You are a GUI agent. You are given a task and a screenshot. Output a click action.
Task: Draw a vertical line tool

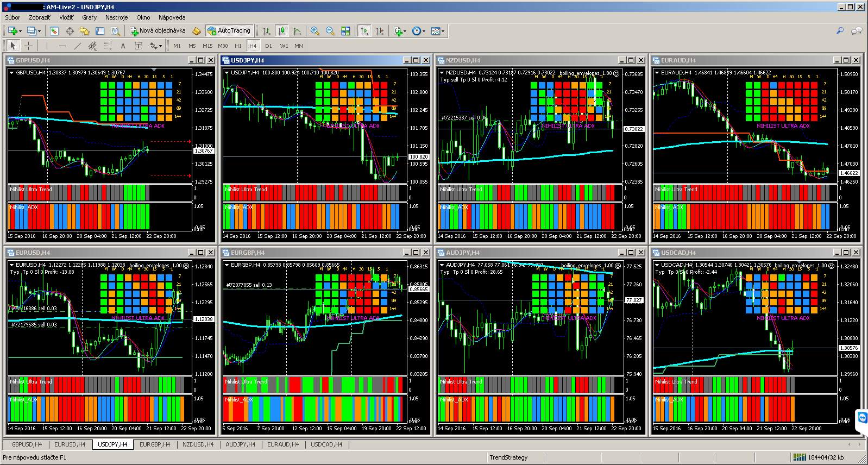point(47,46)
